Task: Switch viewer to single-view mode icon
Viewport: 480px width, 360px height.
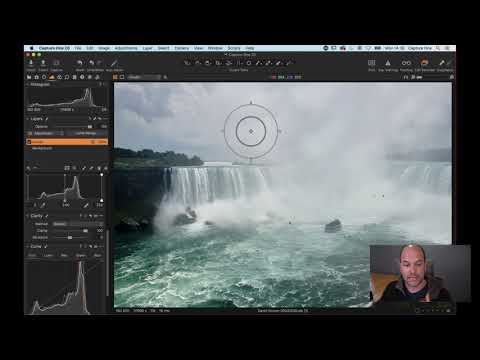Action: 122,77
